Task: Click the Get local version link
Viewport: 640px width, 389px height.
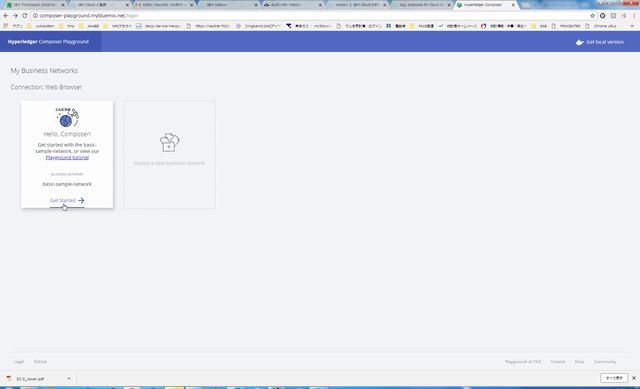Action: coord(604,42)
